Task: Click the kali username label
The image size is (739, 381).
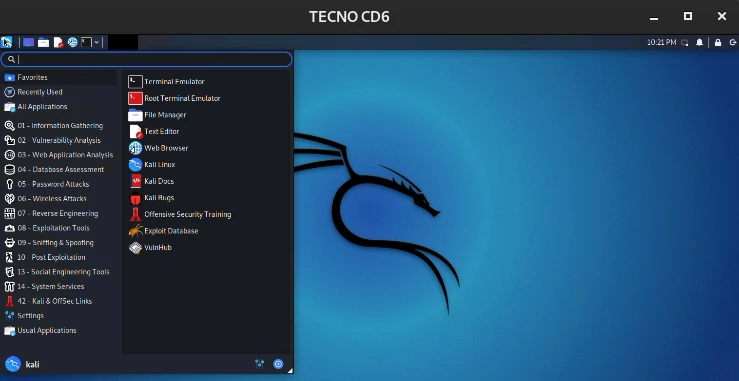Action: [33, 364]
